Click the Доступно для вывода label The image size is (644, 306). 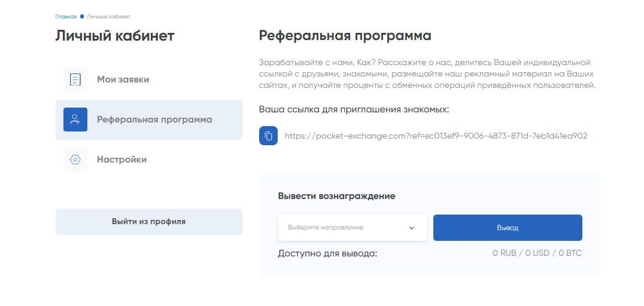[327, 253]
